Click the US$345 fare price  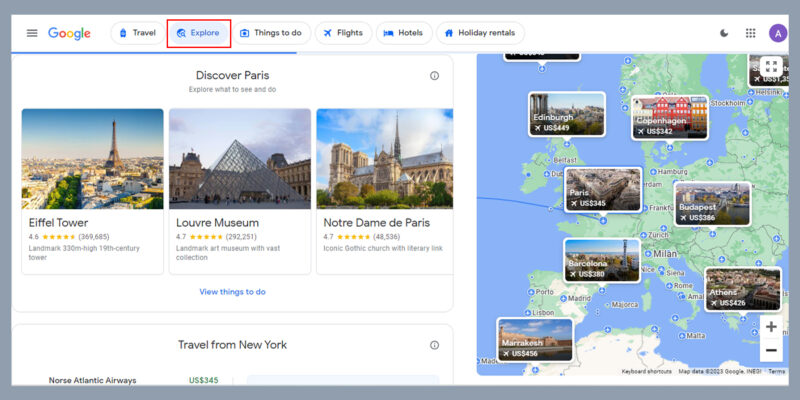tap(204, 380)
